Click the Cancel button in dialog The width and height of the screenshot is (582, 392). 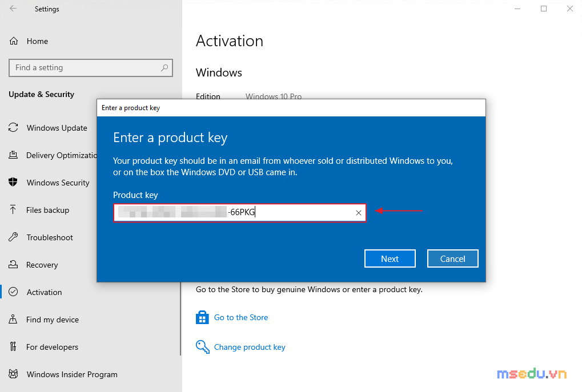[452, 258]
